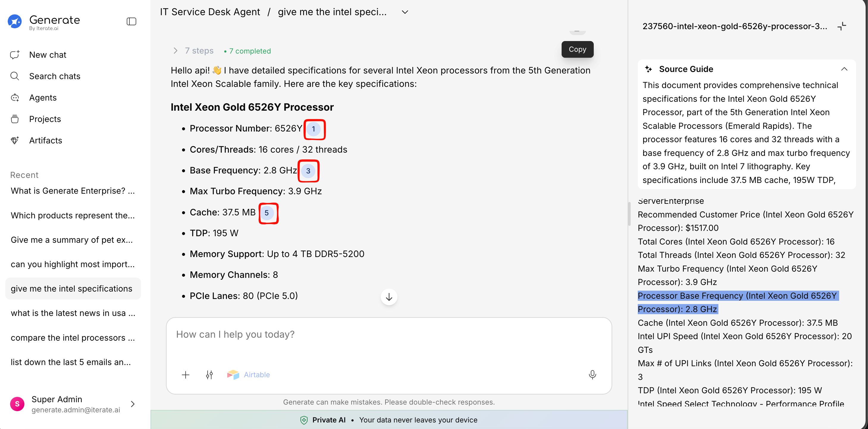Open Search chats
The height and width of the screenshot is (429, 868).
(55, 76)
